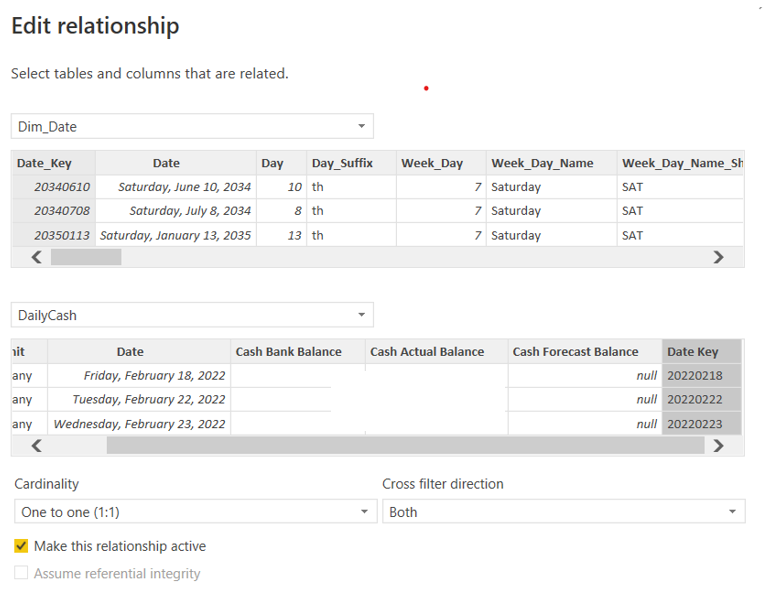Open the Dim_Date table dropdown
The width and height of the screenshot is (768, 593).
click(192, 126)
